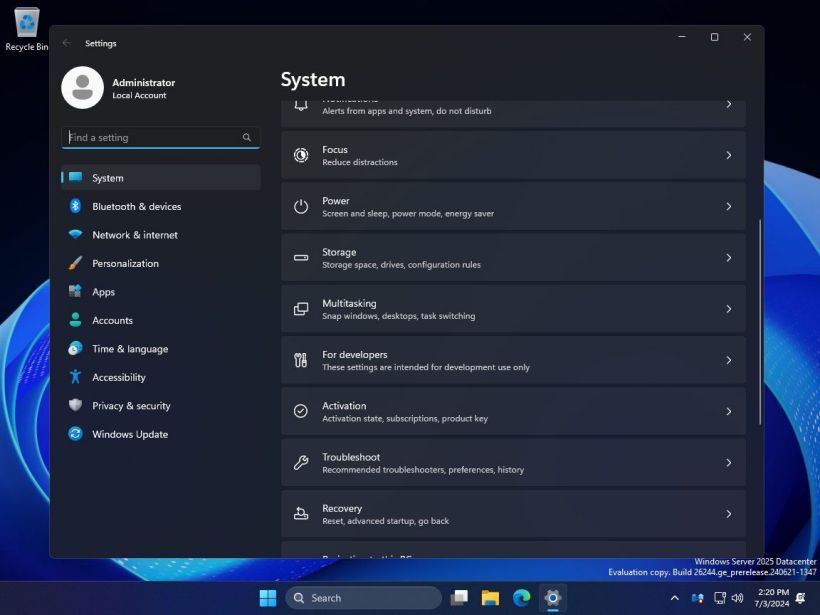The height and width of the screenshot is (615, 820).
Task: Click the Bluetooth & devices sidebar icon
Action: click(75, 206)
